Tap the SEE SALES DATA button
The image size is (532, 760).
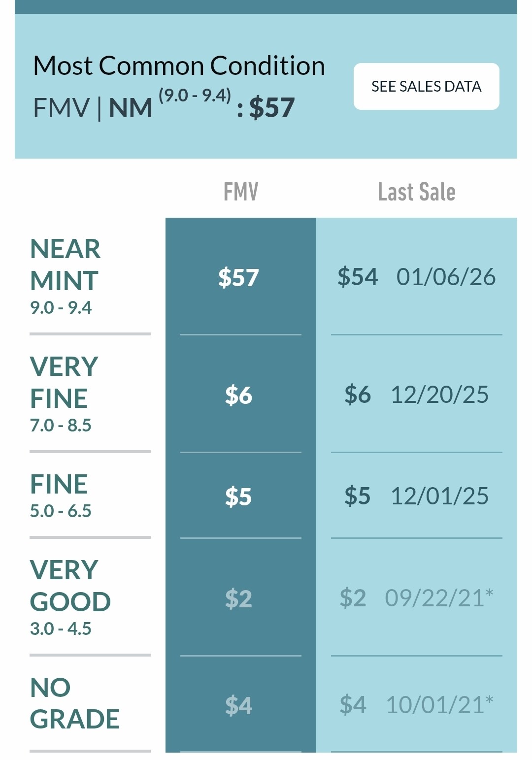click(426, 86)
